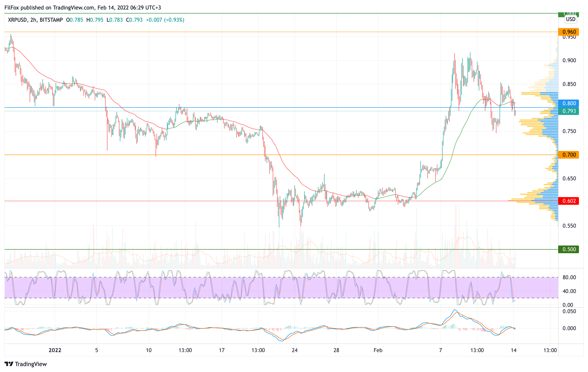Open the USD currency selector
588x372 pixels.
570,19
